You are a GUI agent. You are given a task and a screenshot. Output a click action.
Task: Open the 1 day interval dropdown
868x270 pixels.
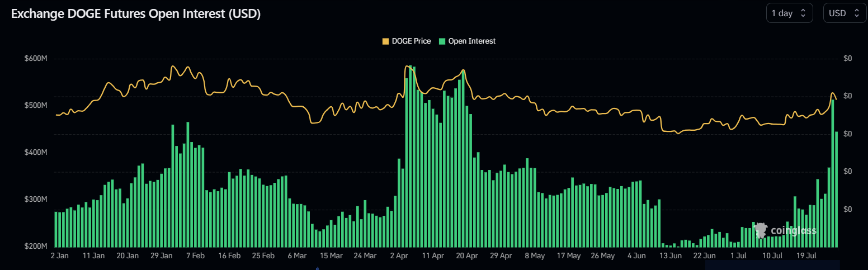(x=789, y=13)
